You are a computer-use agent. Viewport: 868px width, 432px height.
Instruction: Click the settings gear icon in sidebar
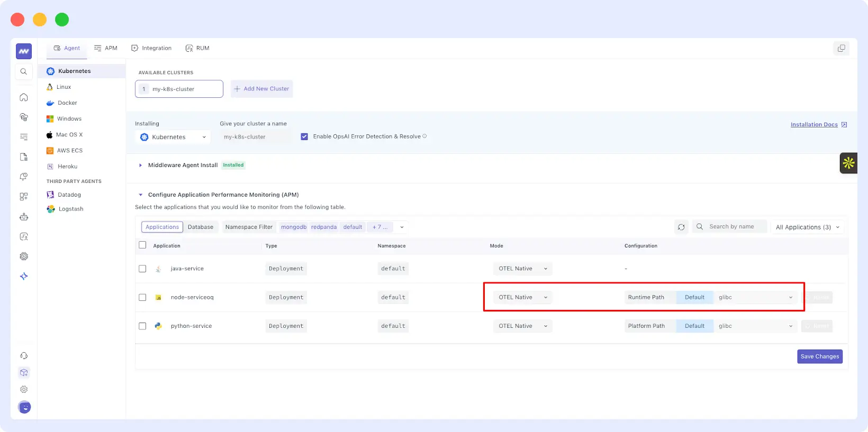[24, 389]
